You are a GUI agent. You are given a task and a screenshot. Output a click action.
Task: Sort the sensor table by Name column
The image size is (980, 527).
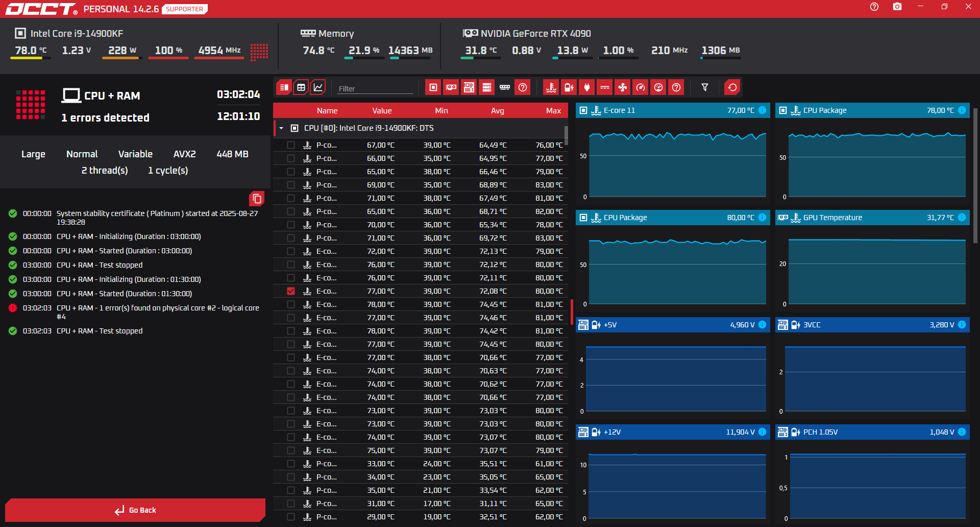(x=327, y=111)
